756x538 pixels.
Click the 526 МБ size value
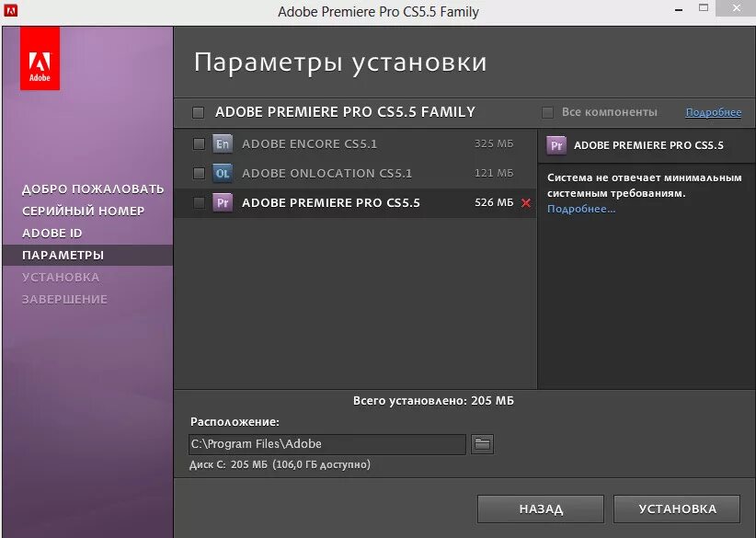click(494, 202)
